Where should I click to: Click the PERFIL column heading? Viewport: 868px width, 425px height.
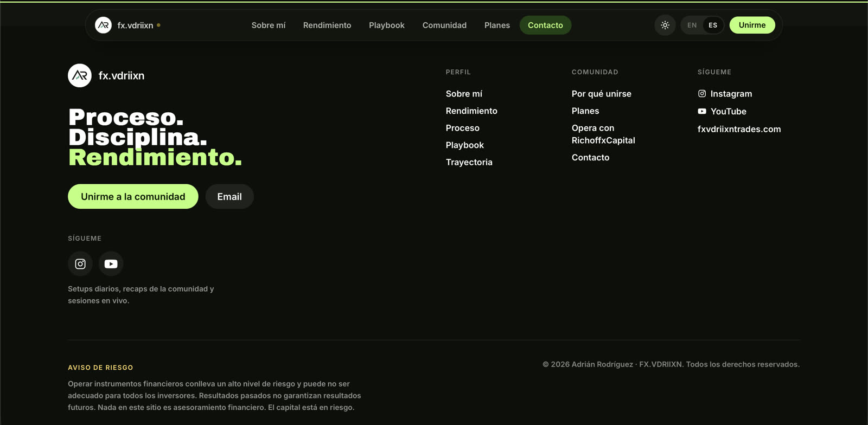point(458,72)
